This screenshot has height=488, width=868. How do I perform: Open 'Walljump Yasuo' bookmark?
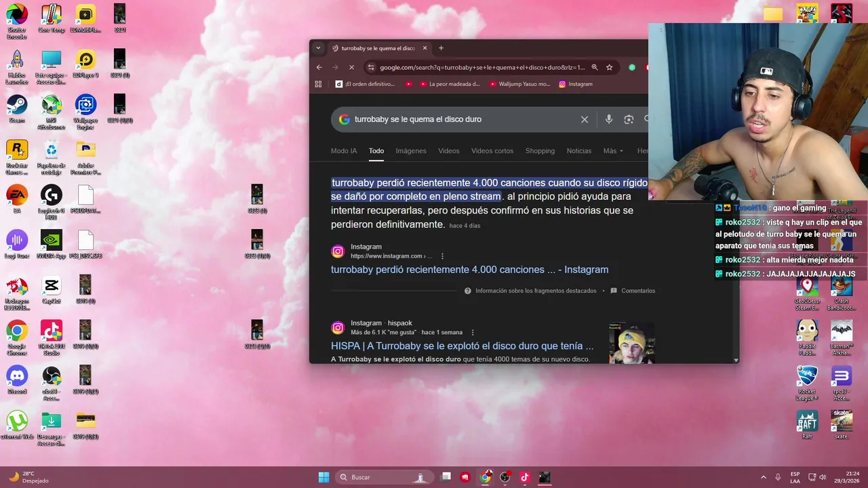click(x=519, y=84)
